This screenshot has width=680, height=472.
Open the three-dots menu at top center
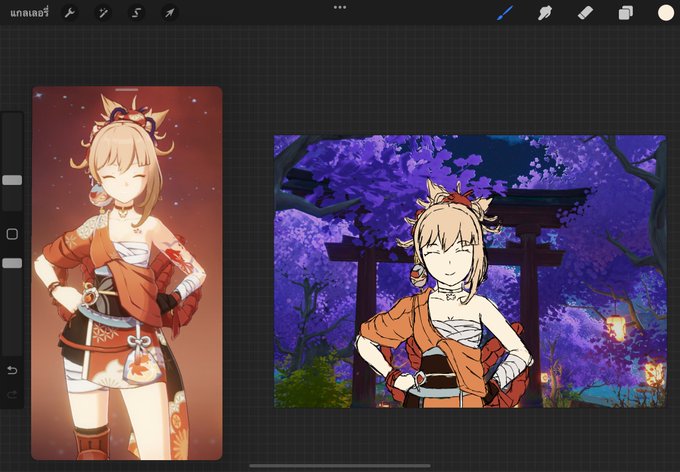point(340,7)
